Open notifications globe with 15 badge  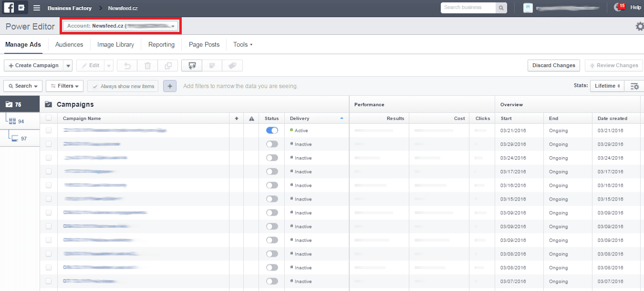(619, 8)
